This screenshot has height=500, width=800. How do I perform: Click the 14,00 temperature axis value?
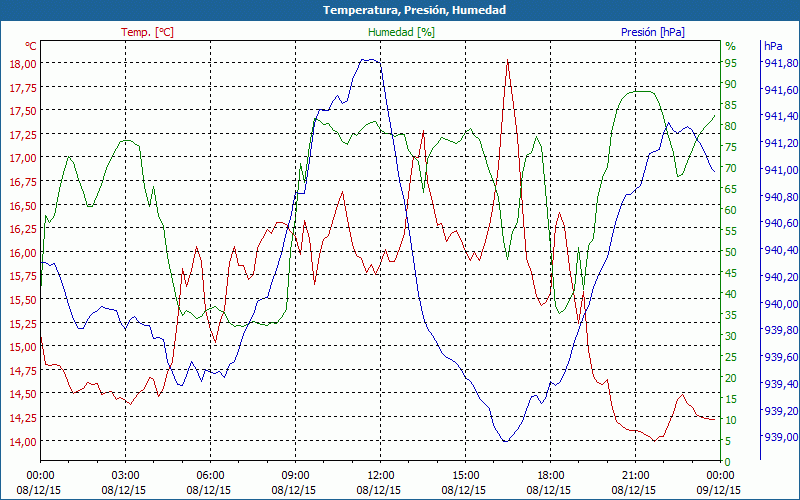click(23, 441)
